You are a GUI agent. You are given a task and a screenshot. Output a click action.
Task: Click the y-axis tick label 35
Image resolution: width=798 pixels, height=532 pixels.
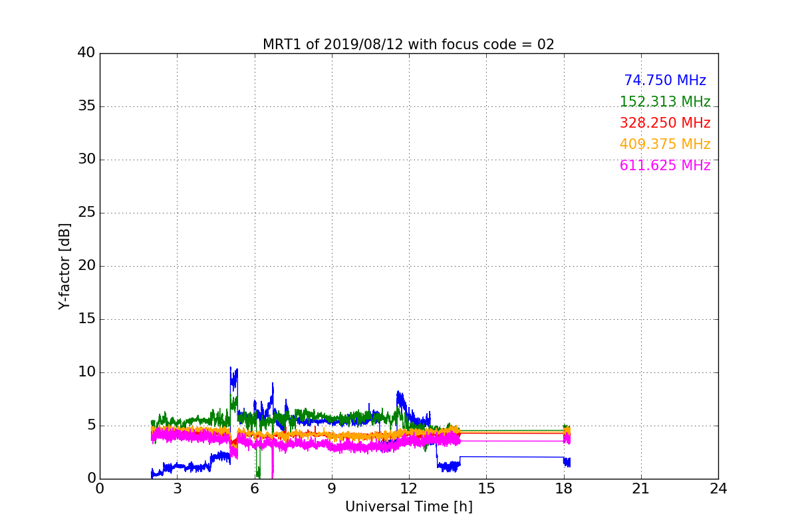click(86, 106)
